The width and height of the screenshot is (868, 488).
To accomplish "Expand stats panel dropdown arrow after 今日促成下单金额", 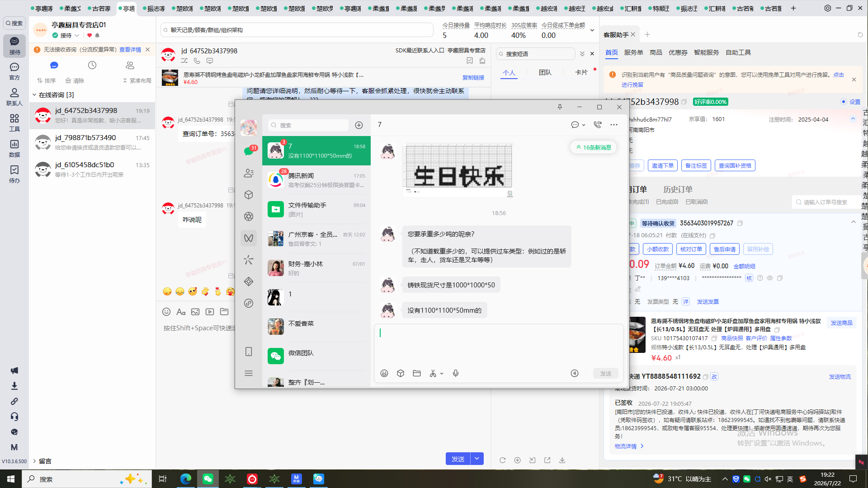I will pyautogui.click(x=592, y=30).
